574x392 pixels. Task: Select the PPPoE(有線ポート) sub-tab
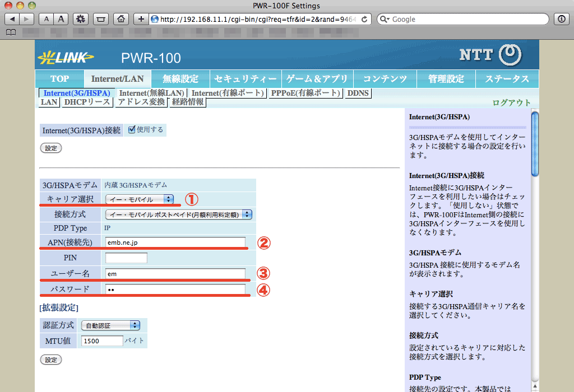[x=305, y=94]
